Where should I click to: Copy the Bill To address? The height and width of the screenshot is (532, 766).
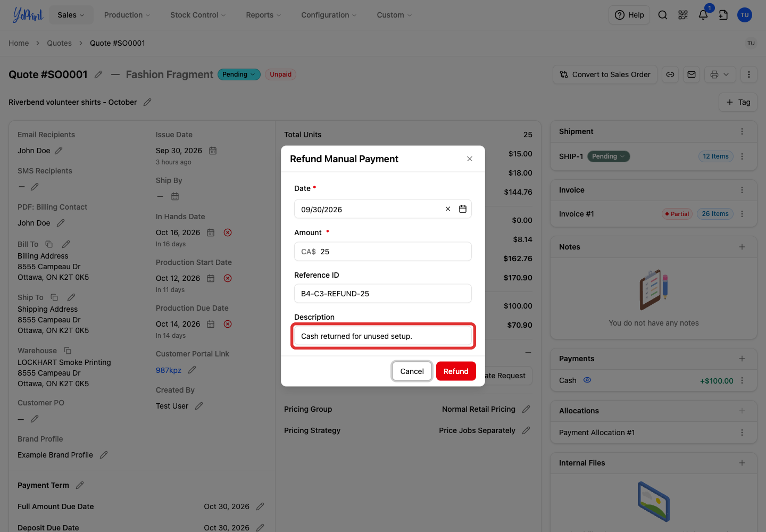[x=49, y=244]
